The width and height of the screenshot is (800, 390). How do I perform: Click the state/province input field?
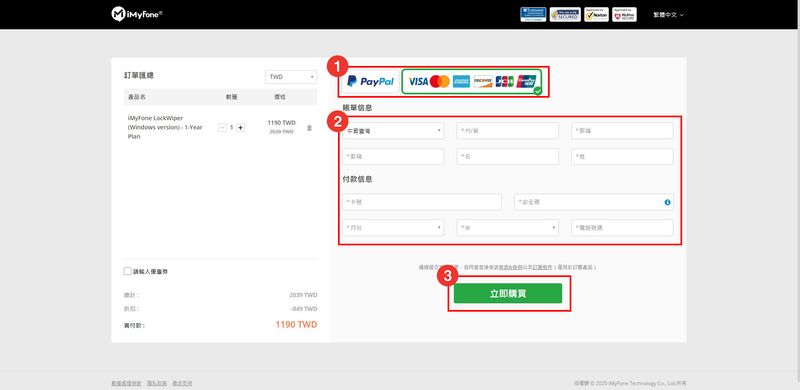[508, 131]
